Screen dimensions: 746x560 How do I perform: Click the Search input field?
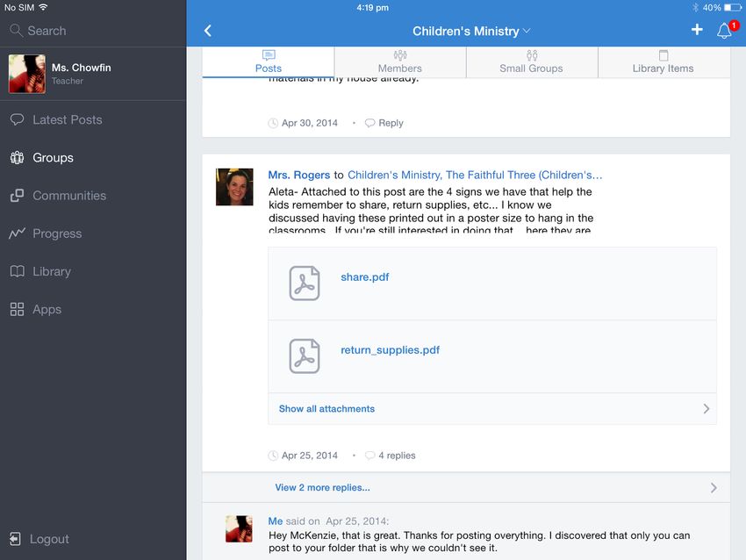pos(93,31)
